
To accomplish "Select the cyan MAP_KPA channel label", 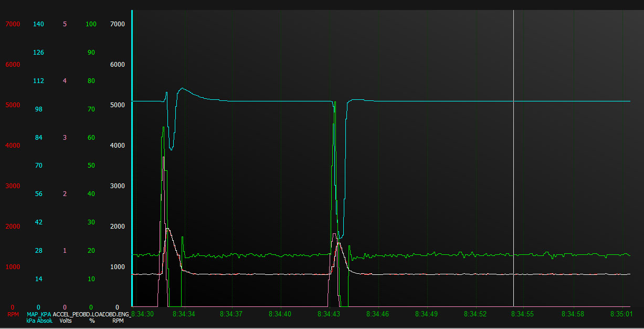I will 39,314.
